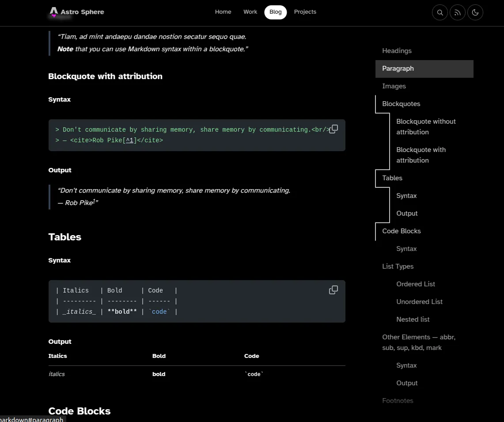Screen dimensions: 504x422
Task: Click the Syntax subheading under Tables
Action: coord(60,260)
